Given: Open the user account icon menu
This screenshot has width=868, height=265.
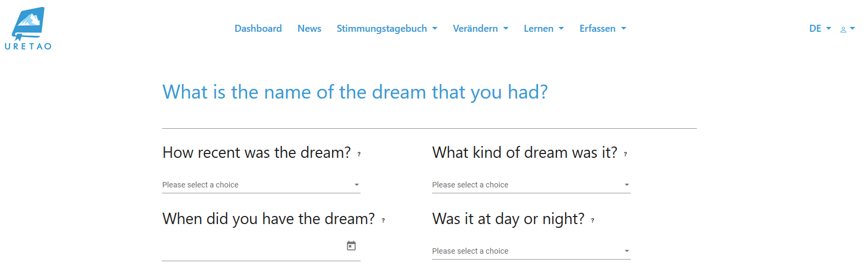Looking at the screenshot, I should coord(847,29).
